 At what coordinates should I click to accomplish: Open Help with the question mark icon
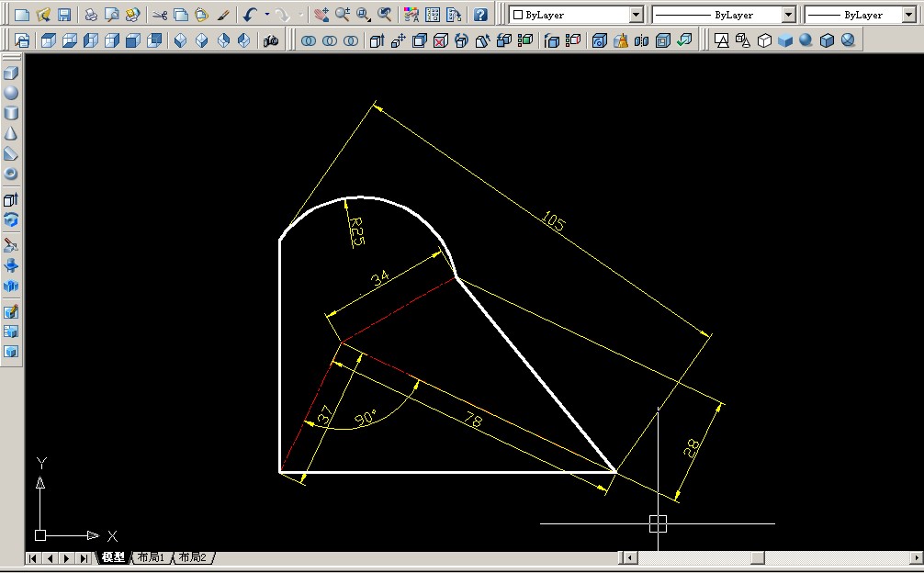(x=481, y=15)
